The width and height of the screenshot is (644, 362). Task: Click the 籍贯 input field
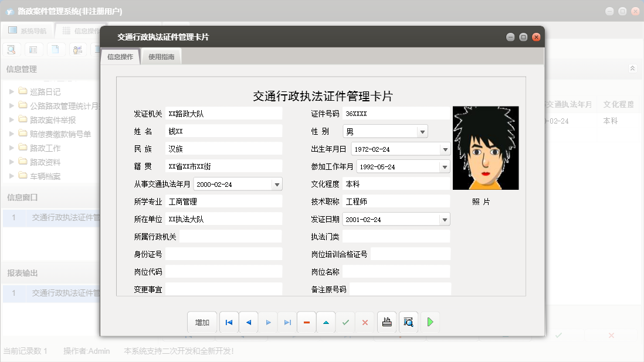(x=224, y=166)
